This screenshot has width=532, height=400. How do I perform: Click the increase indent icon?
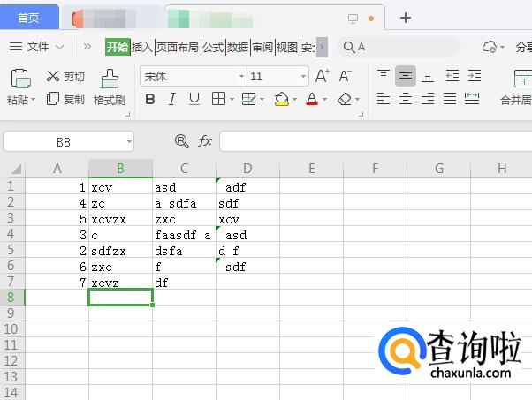pos(475,76)
